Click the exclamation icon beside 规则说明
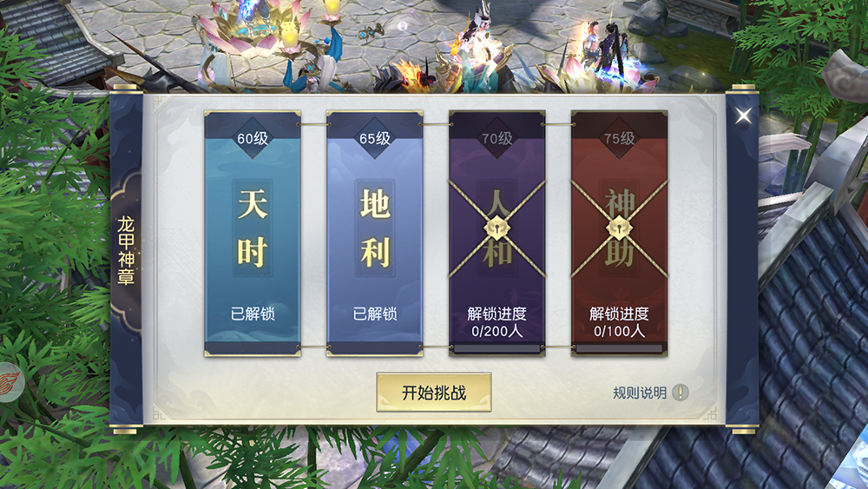This screenshot has width=868, height=489. (681, 393)
